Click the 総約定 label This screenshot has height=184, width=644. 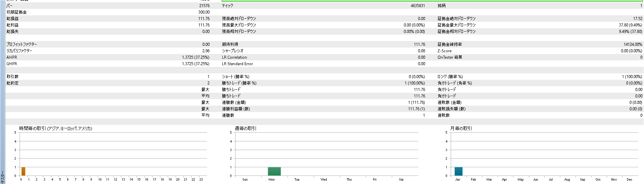13,83
